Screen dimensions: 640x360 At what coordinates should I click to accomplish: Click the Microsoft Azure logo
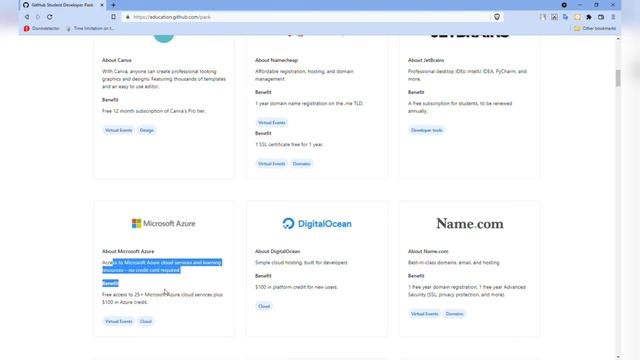pos(163,223)
